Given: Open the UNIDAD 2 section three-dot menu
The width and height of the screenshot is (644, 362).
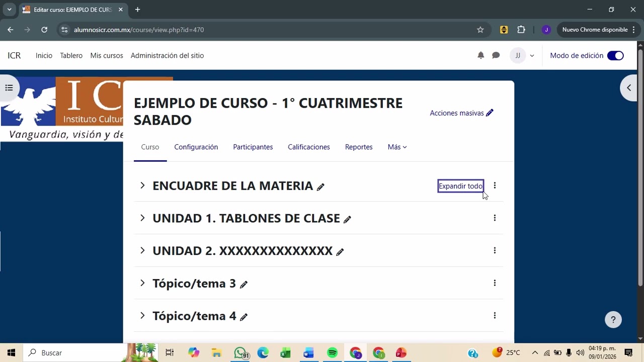Looking at the screenshot, I should click(x=495, y=250).
